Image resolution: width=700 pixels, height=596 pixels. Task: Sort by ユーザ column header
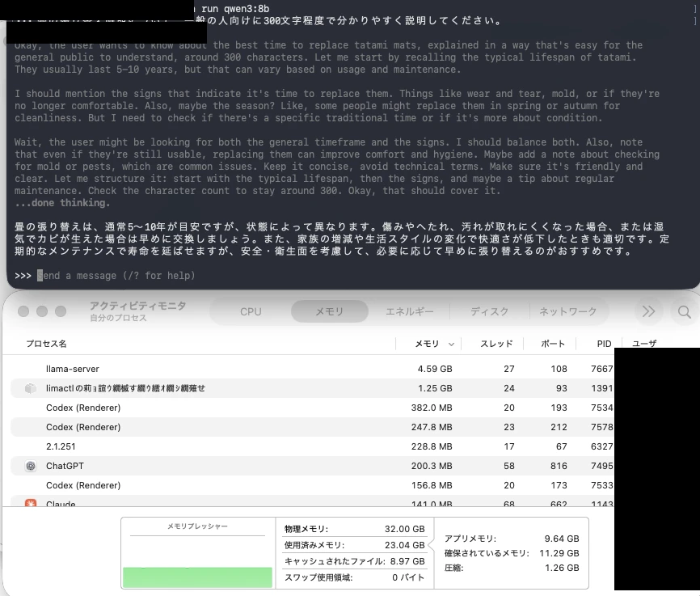coord(644,343)
